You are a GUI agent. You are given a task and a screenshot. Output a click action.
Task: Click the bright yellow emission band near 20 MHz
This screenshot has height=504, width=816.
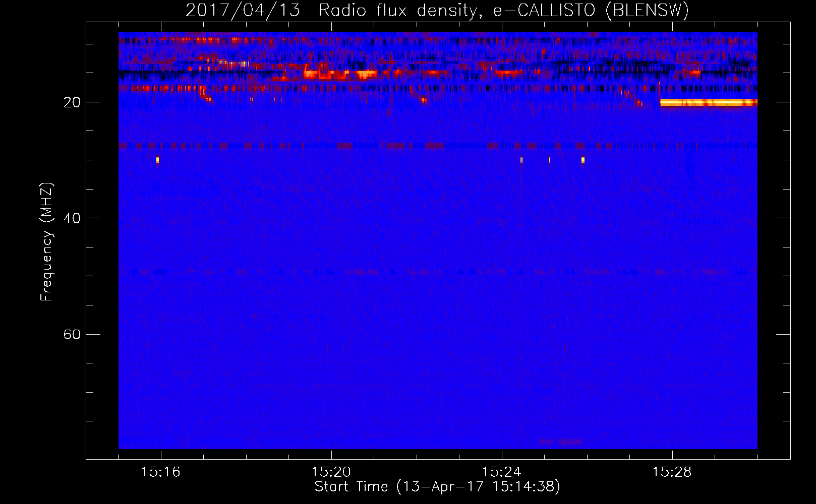click(709, 102)
